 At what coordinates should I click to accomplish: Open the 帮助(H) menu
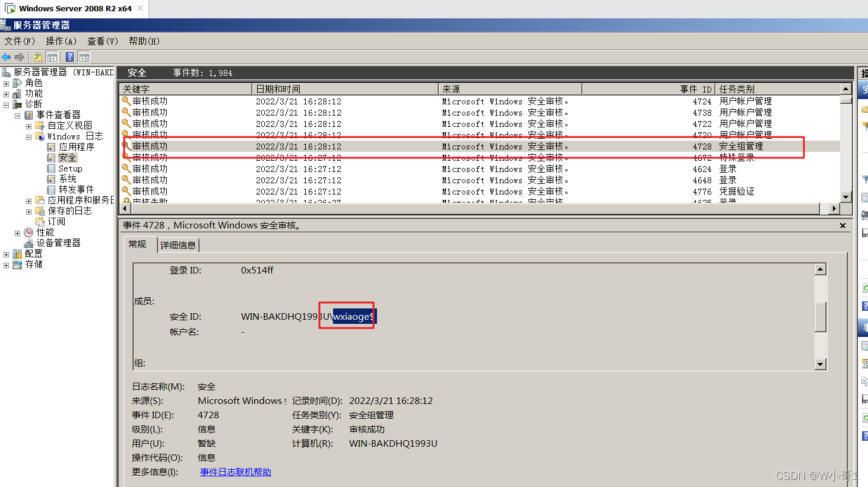pyautogui.click(x=144, y=41)
